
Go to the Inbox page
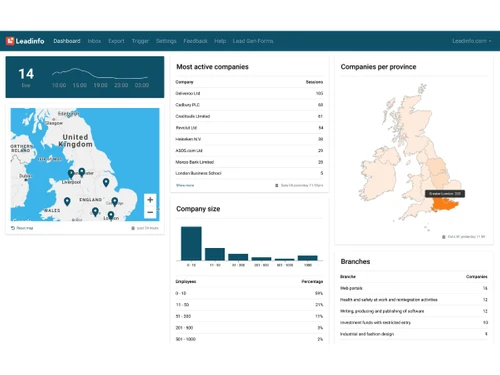coord(94,41)
